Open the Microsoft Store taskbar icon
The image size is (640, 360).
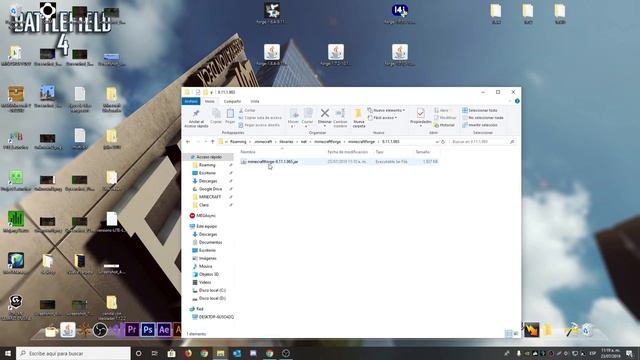coord(171,353)
